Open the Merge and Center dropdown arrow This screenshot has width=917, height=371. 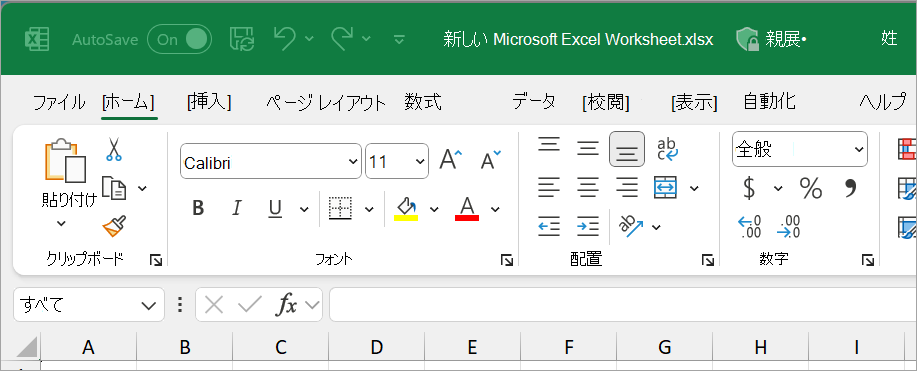point(694,188)
